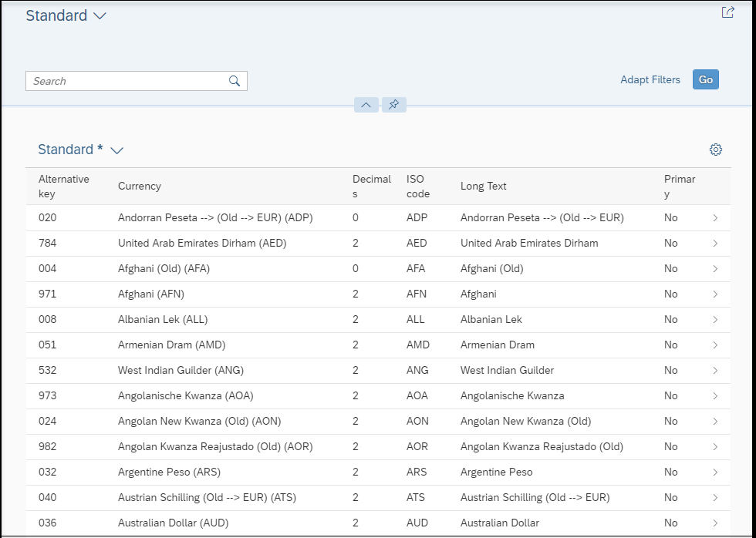Screen dimensions: 756x538
Task: Select the Long Text column header
Action: click(x=483, y=186)
